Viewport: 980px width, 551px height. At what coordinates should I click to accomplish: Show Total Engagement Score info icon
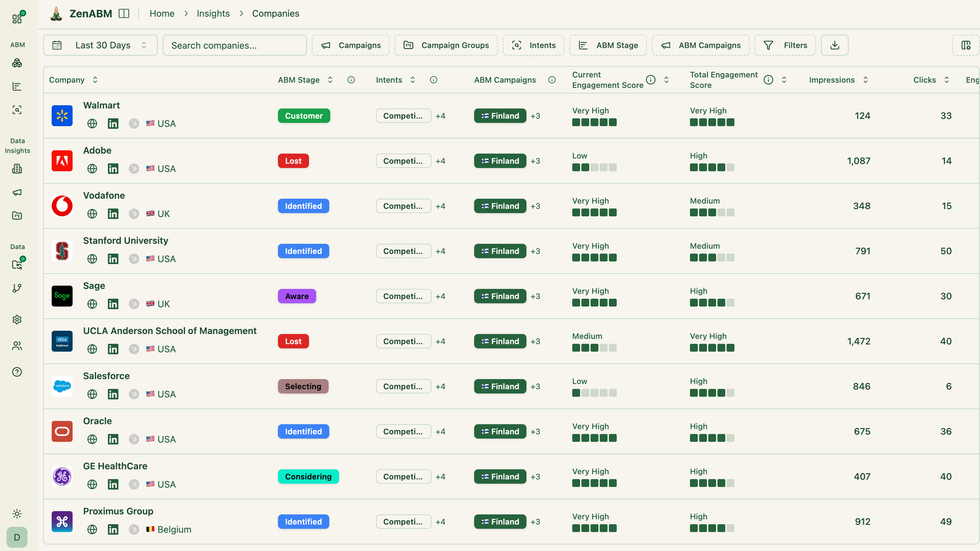[768, 79]
